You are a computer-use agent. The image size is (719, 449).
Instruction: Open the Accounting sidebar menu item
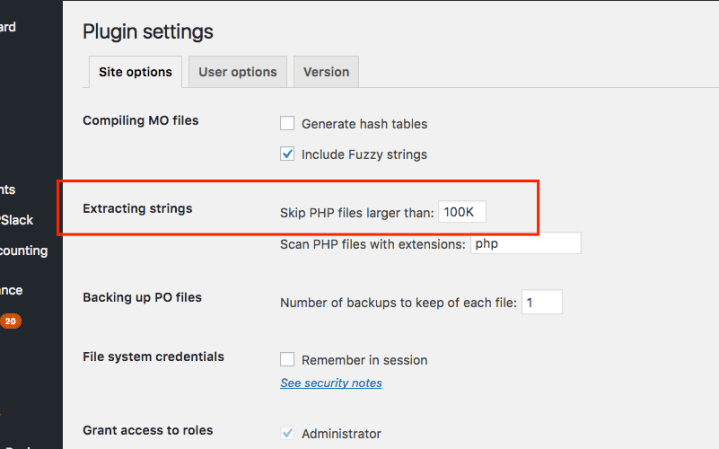[x=24, y=251]
